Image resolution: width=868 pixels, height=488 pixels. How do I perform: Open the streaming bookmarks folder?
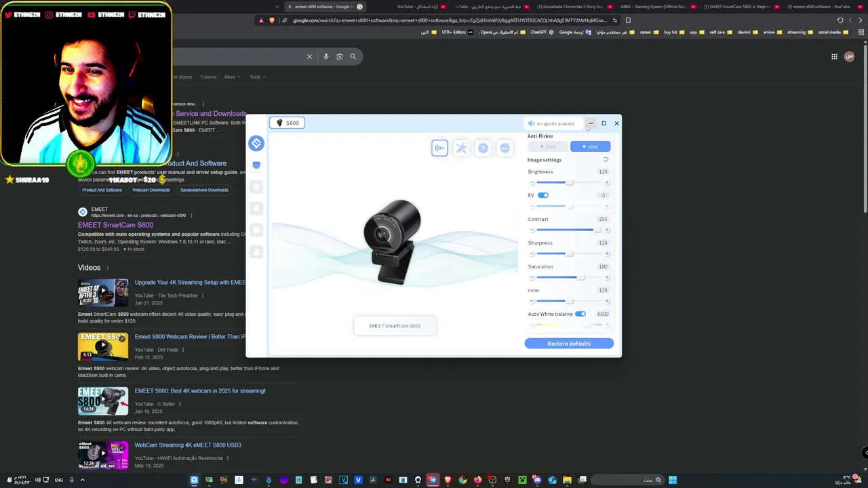[x=800, y=32]
